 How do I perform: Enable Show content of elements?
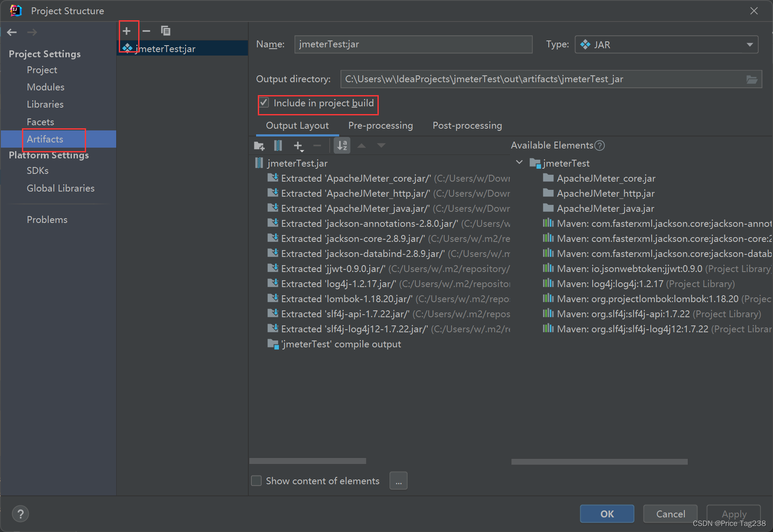(256, 480)
